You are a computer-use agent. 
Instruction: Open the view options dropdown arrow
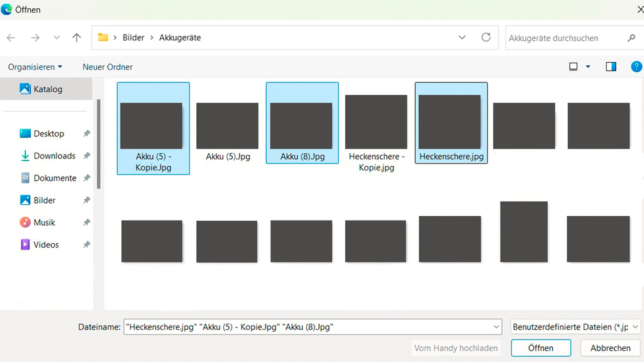tap(588, 67)
